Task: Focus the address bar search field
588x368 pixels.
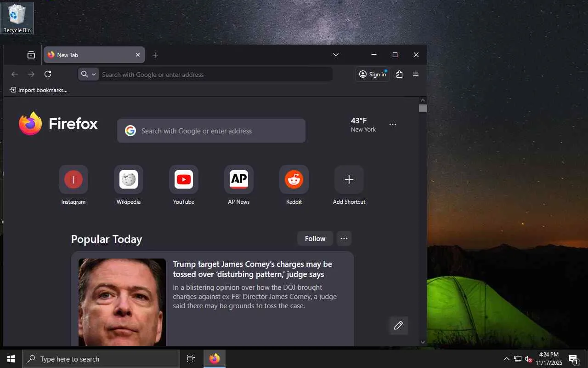Action: click(216, 75)
